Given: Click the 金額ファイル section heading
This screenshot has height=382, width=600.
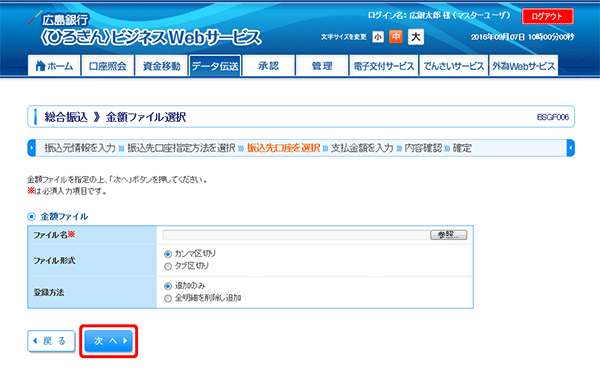Looking at the screenshot, I should [x=64, y=217].
